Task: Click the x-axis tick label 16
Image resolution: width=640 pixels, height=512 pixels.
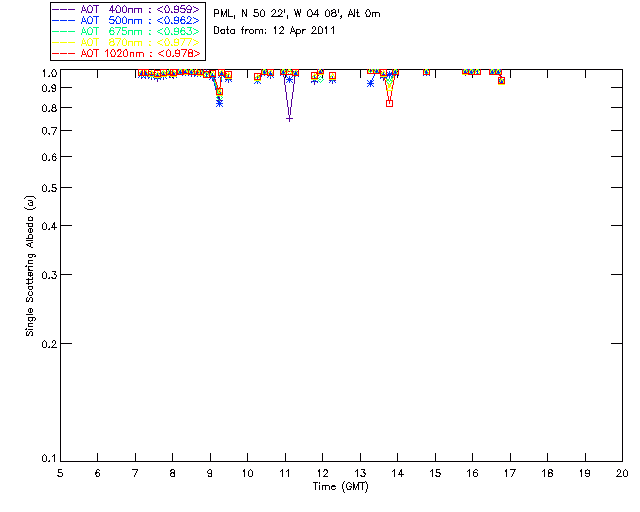Action: coord(473,473)
